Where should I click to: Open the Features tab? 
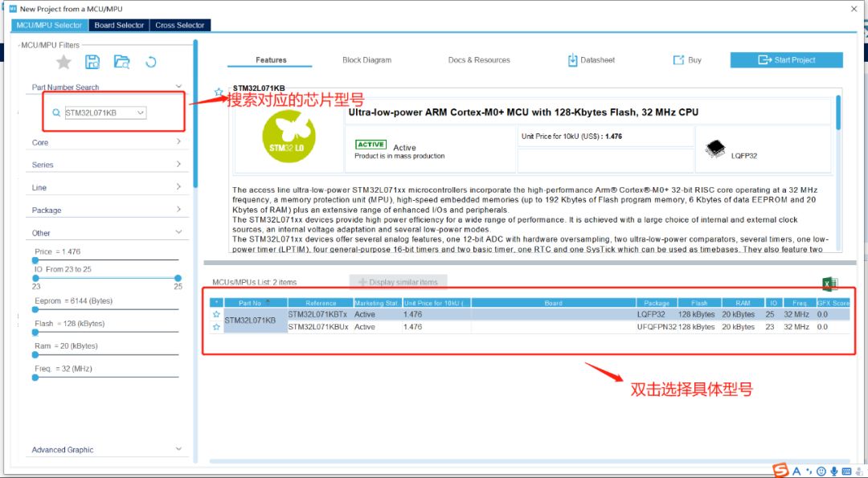pos(271,59)
